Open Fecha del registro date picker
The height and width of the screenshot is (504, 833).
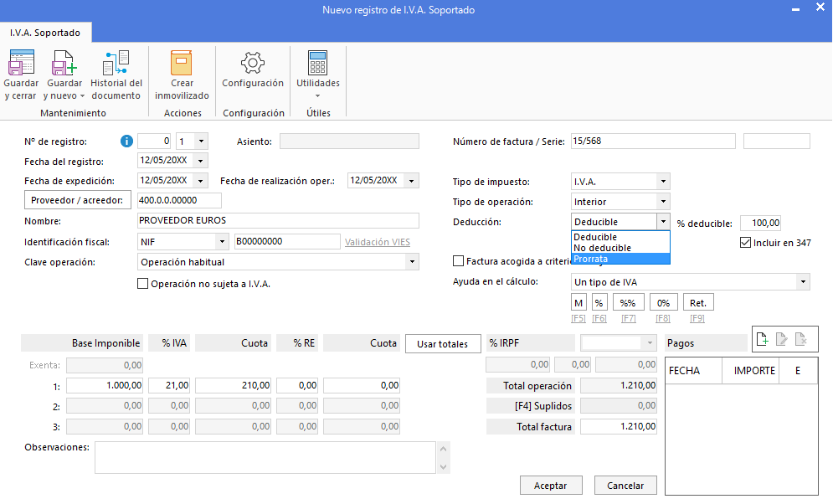[x=201, y=161]
